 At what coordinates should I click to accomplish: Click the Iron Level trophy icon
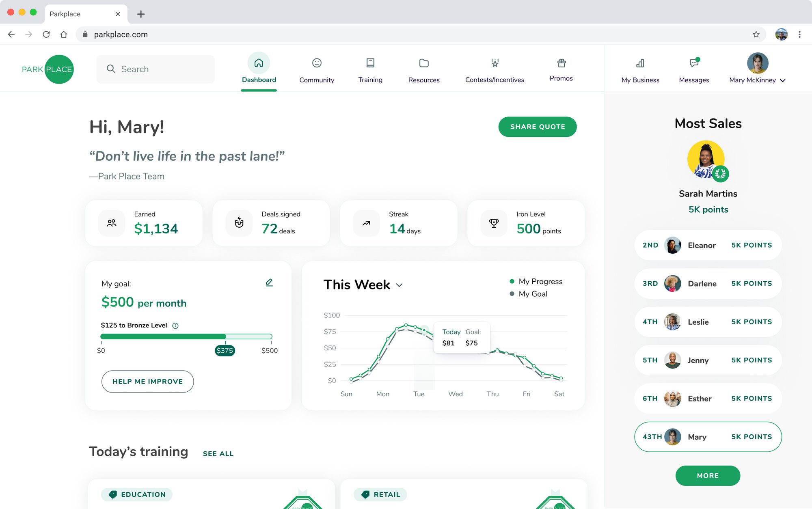point(494,223)
